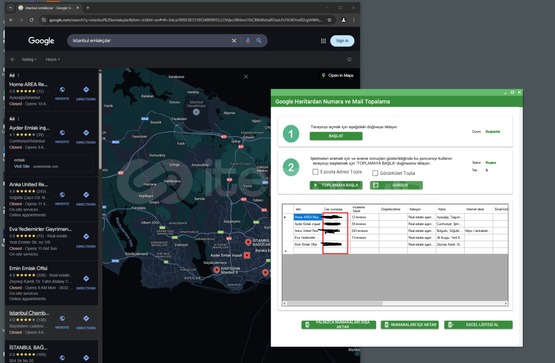The height and width of the screenshot is (363, 555).
Task: Click Directions icon for Ayder Emlak listing
Action: pyautogui.click(x=86, y=133)
